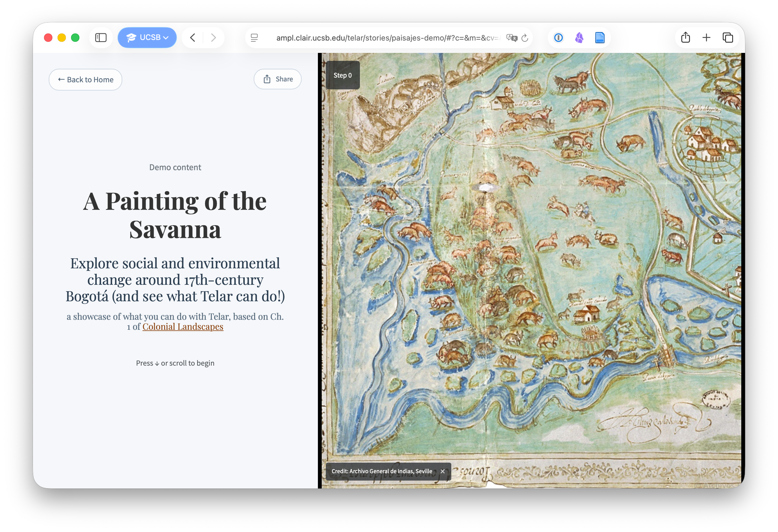778x532 pixels.
Task: Toggle the Safari sidebar panel
Action: coord(101,38)
